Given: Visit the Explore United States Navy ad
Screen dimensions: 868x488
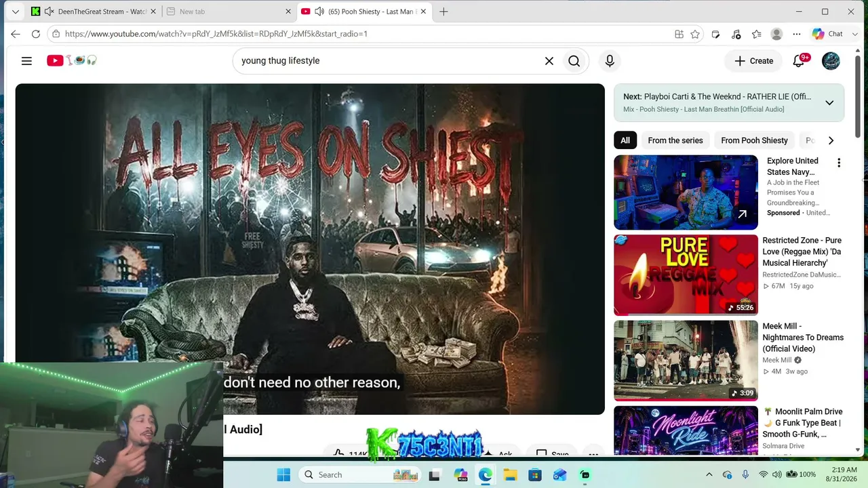Looking at the screenshot, I should tap(793, 166).
